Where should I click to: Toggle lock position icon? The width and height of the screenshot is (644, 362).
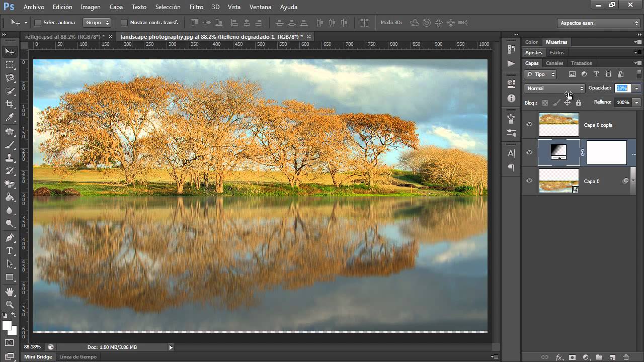click(x=567, y=103)
